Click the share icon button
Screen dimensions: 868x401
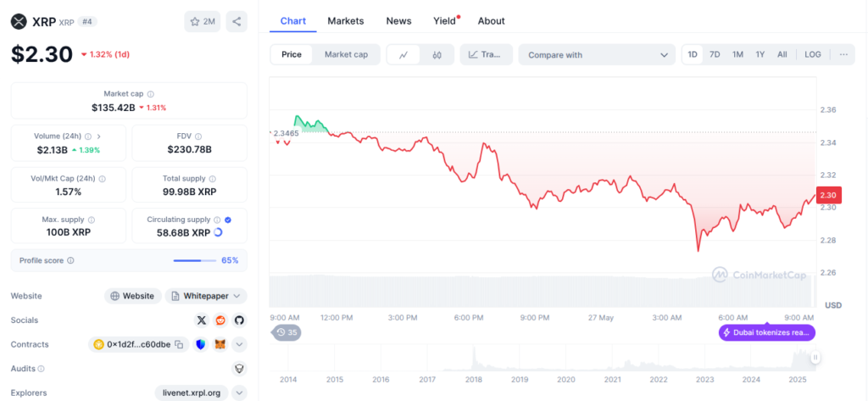tap(236, 21)
